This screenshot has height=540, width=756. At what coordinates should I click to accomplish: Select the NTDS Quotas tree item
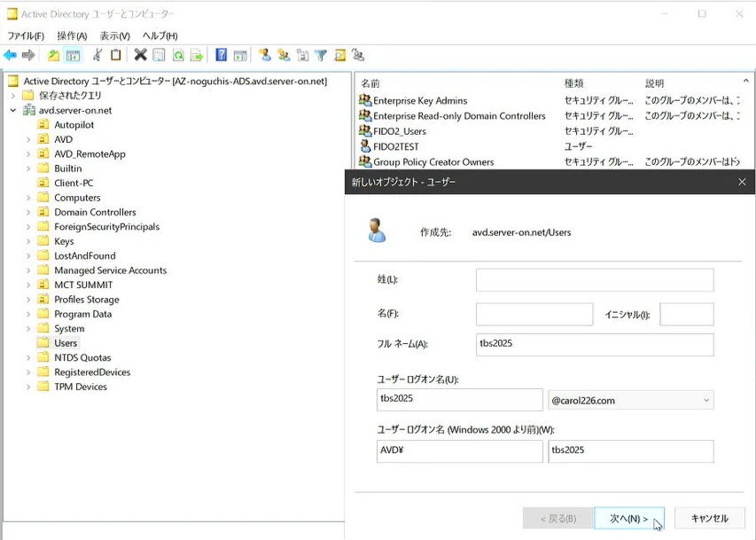tap(82, 357)
